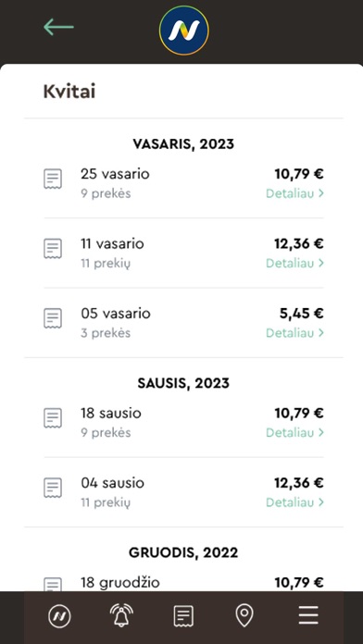Expand Detaliau for 25 vasario receipt
The height and width of the screenshot is (644, 363).
point(294,193)
